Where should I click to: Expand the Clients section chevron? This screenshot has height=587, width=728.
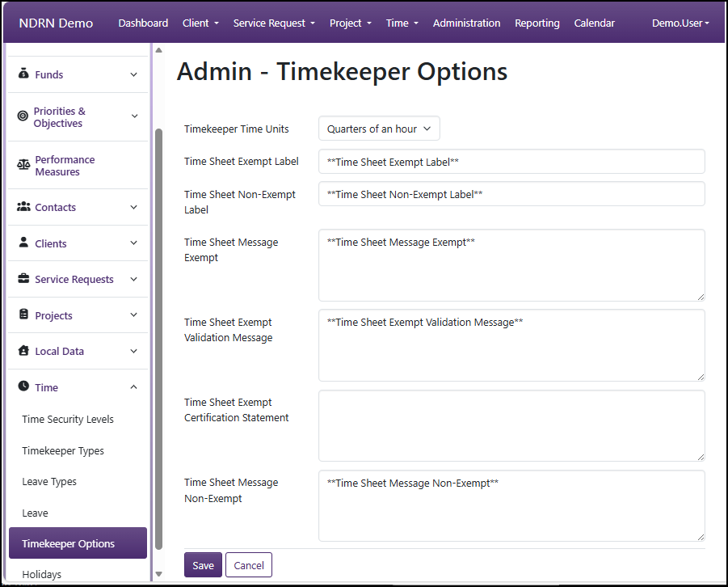133,243
